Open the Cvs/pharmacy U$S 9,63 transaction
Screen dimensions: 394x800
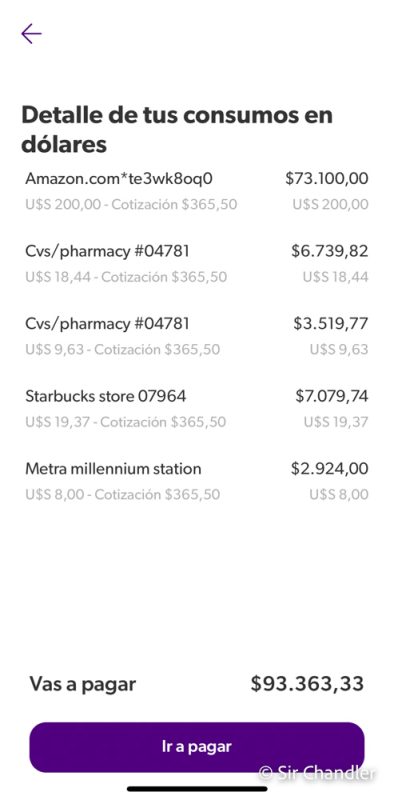click(196, 336)
